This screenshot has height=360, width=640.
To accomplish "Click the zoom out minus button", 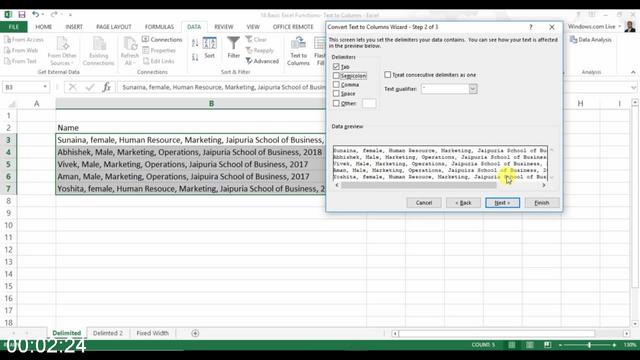I will click(x=560, y=345).
